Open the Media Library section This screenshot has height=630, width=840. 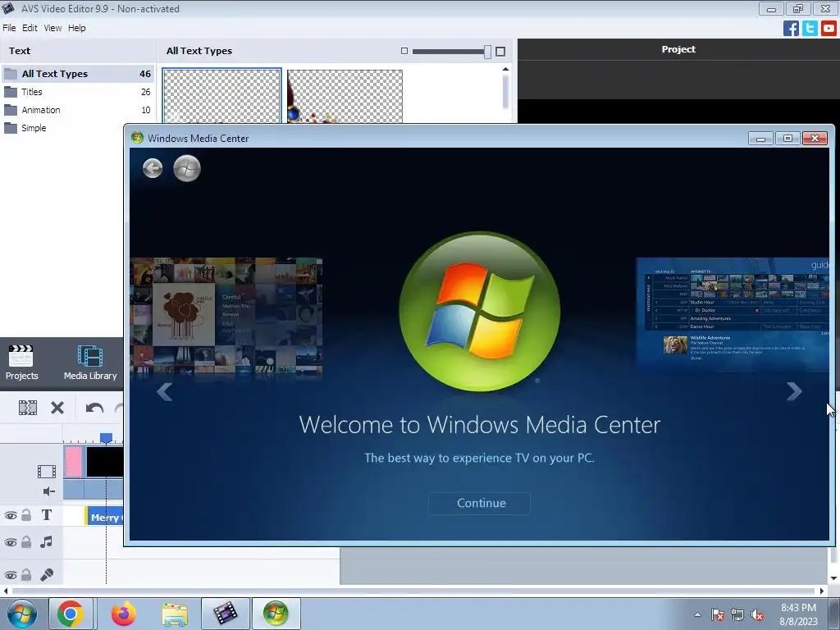90,363
